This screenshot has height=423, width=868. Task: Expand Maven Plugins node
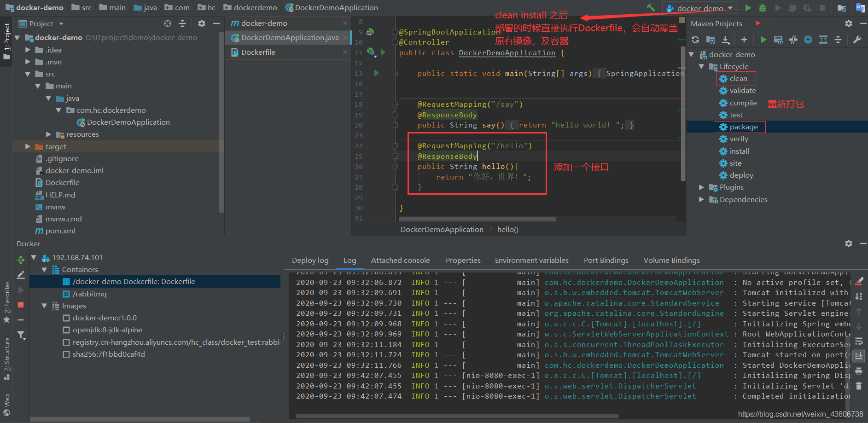click(x=701, y=187)
